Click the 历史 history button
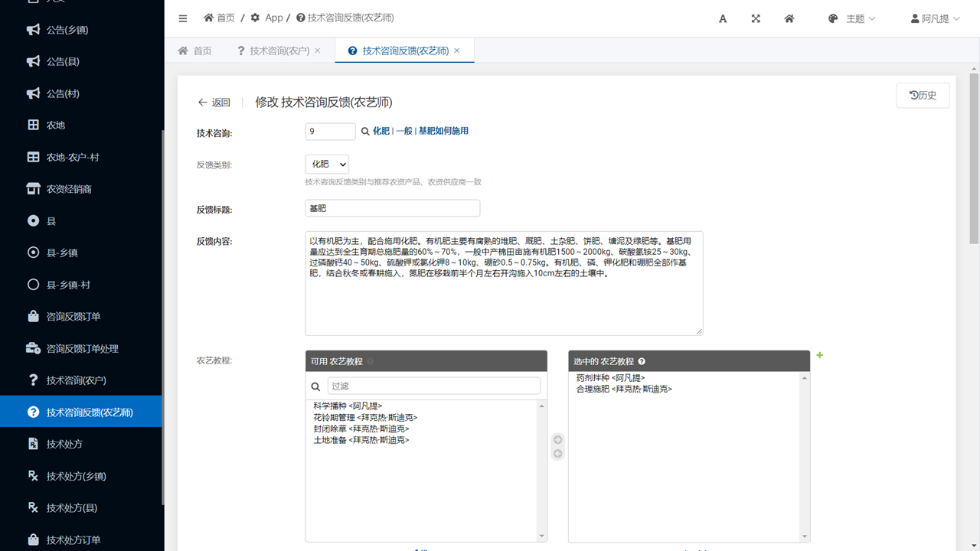The image size is (980, 551). pyautogui.click(x=923, y=95)
